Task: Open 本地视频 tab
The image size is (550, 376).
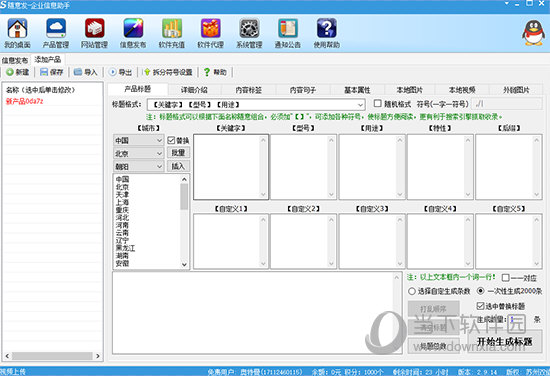Action: [462, 90]
